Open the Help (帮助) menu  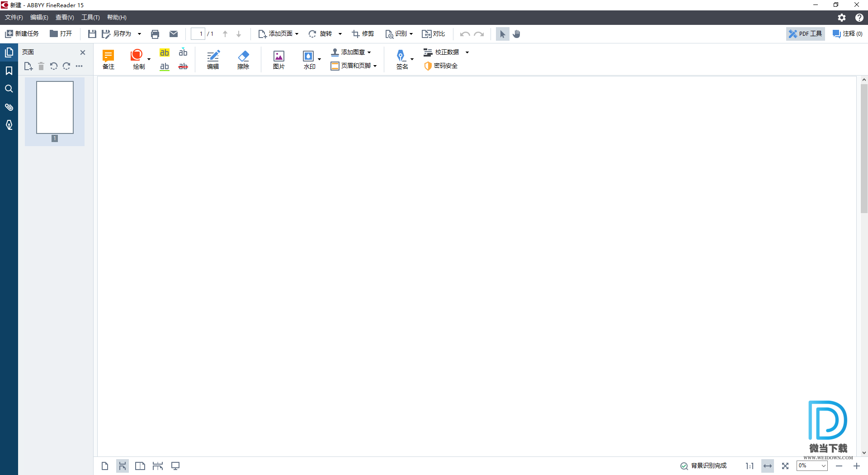point(117,18)
